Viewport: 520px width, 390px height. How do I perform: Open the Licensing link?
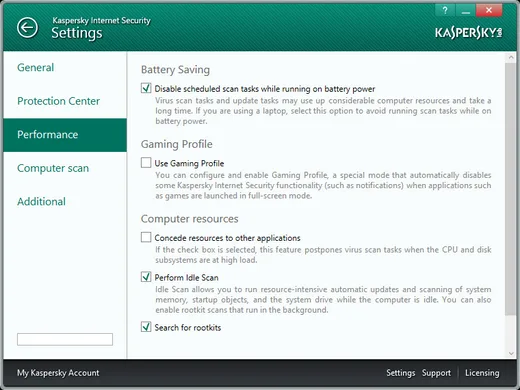click(x=482, y=373)
